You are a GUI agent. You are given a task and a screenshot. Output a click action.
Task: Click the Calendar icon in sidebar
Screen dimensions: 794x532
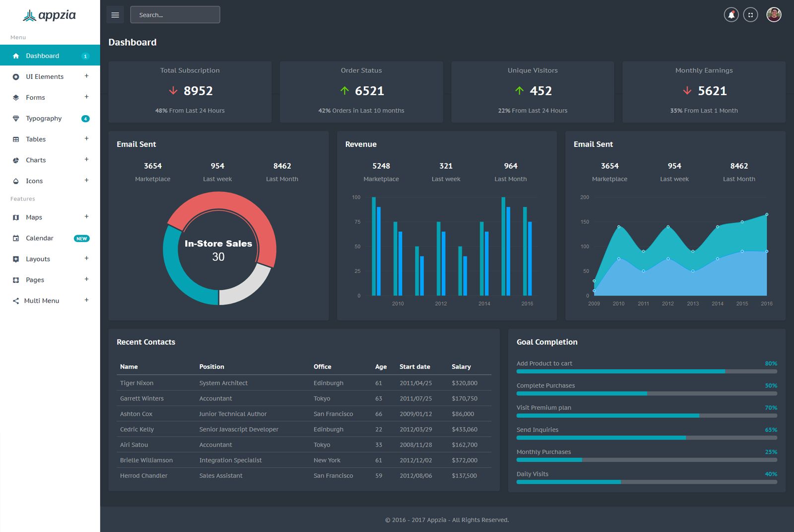[x=16, y=238]
